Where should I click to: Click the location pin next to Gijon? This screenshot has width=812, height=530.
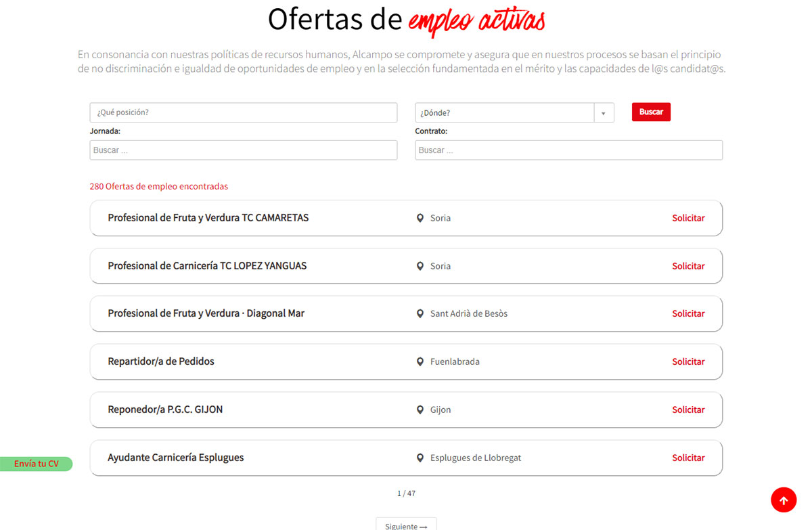tap(420, 410)
